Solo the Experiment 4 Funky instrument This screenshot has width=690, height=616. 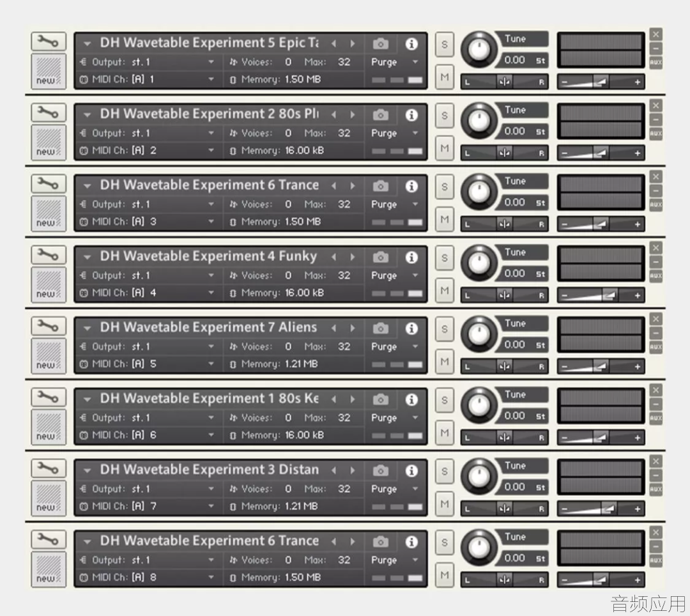(445, 258)
